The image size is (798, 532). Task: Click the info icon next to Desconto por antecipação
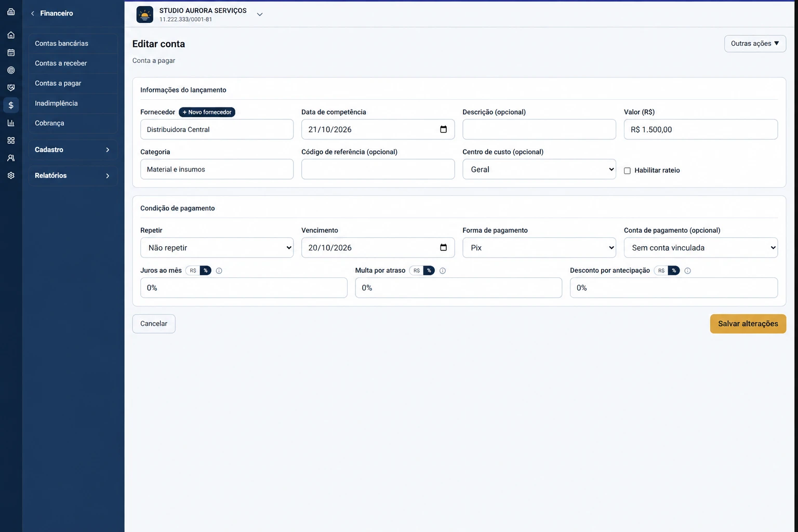click(x=687, y=271)
